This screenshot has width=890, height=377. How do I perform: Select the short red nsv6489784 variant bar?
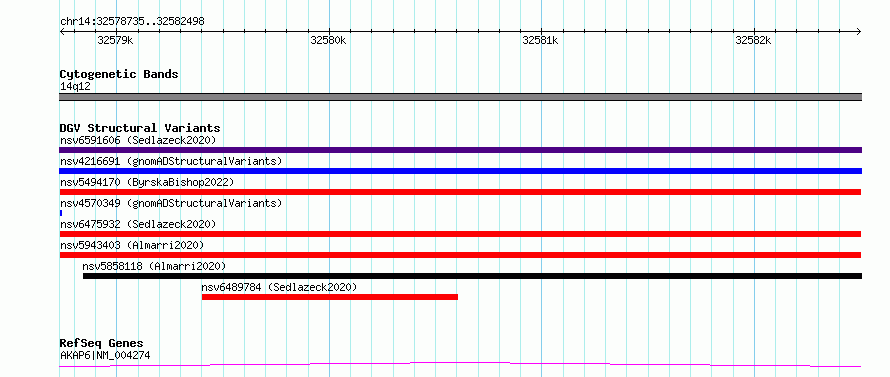(x=330, y=297)
